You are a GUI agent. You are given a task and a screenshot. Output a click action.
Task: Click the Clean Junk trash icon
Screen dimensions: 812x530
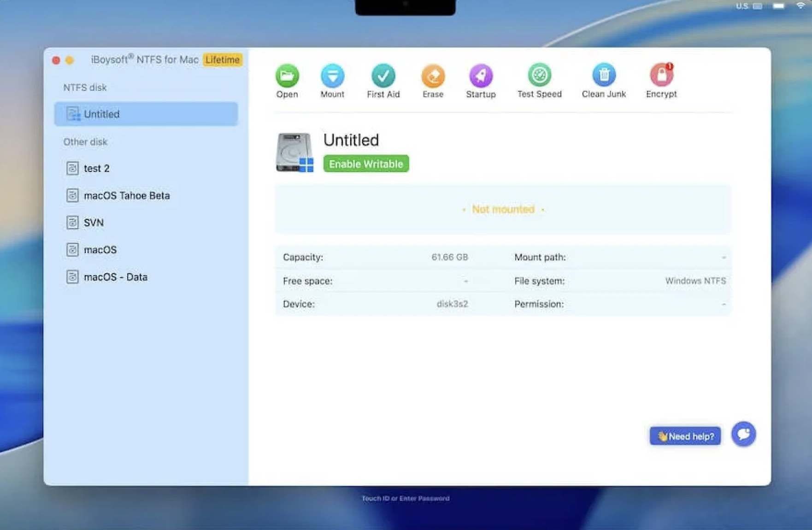[604, 75]
